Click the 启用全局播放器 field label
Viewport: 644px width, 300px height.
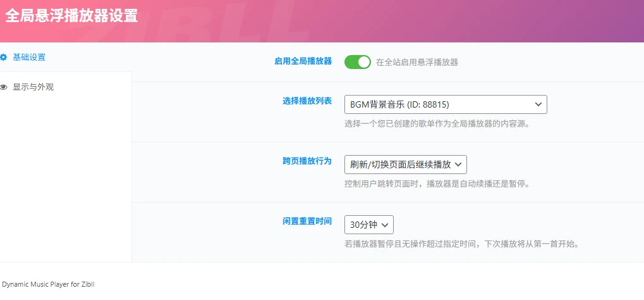(303, 61)
